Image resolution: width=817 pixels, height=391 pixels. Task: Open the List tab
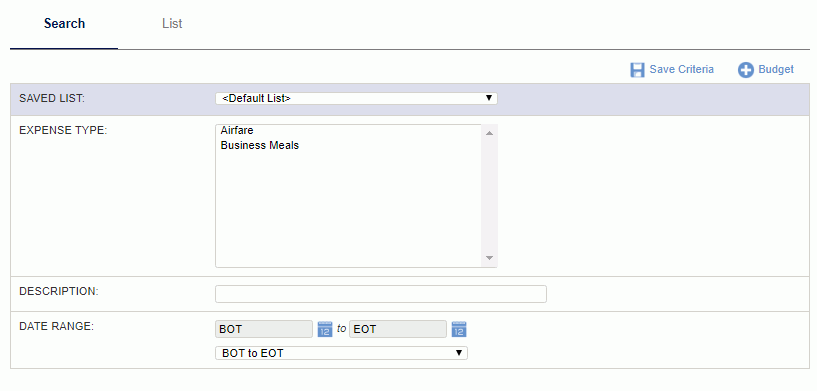(x=172, y=24)
